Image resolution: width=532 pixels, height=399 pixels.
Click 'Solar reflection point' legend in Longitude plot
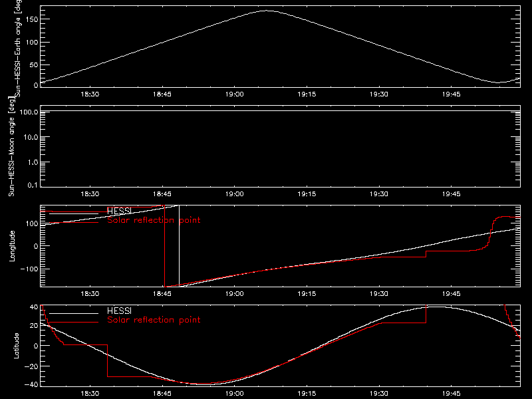154,220
